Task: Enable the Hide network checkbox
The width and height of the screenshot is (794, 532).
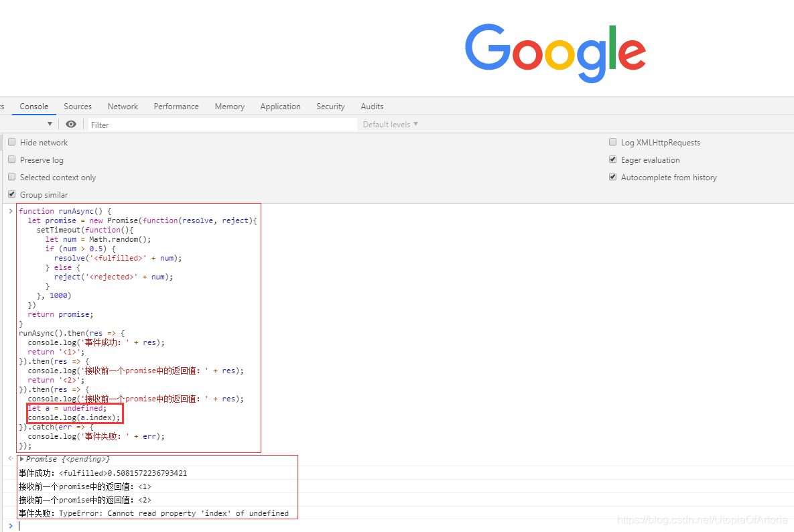Action: [11, 142]
